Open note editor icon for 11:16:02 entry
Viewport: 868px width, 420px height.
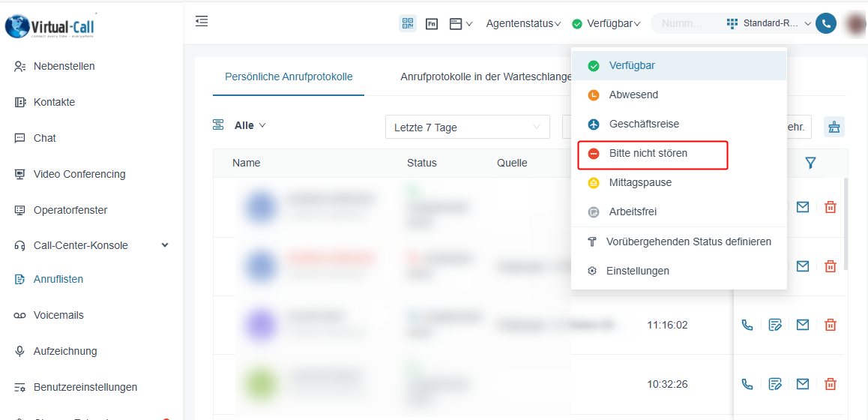[x=775, y=325]
